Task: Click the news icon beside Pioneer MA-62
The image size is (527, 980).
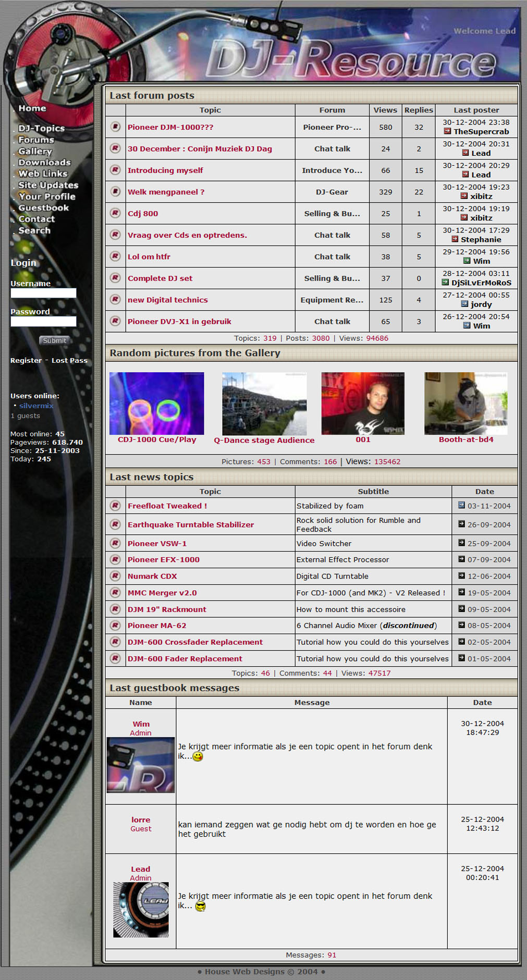Action: coord(115,626)
